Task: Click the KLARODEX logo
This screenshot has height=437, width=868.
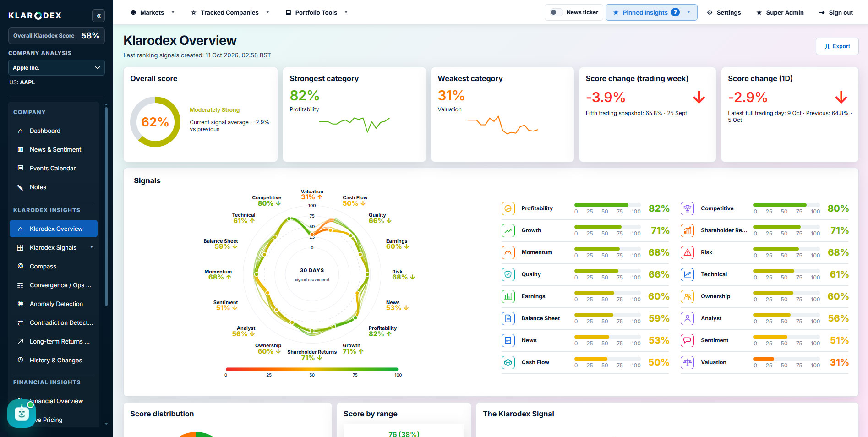Action: coord(35,16)
